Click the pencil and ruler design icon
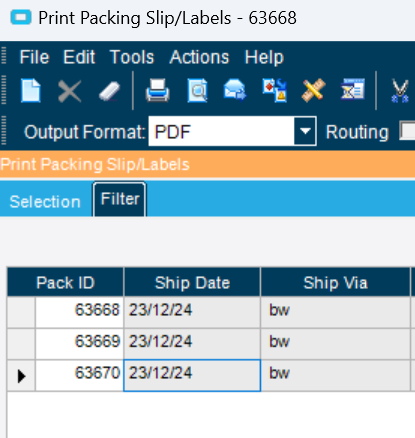The height and width of the screenshot is (438, 415). click(313, 90)
